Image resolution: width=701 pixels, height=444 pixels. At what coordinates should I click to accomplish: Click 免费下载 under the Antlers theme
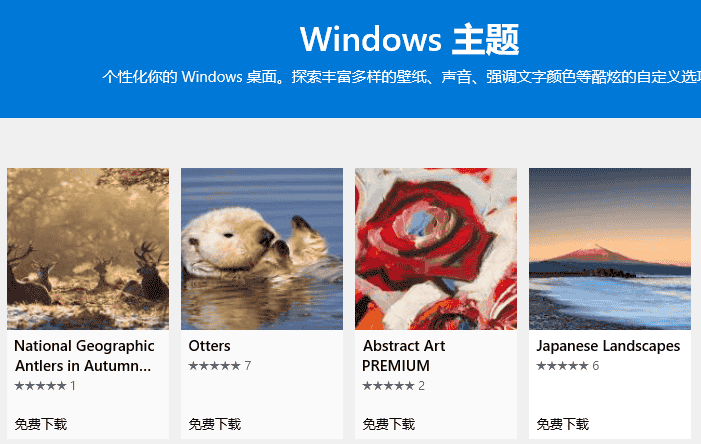coord(41,424)
